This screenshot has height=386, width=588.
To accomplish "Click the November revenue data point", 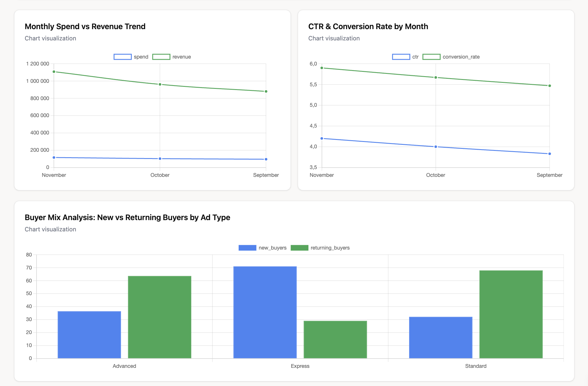I will [x=54, y=72].
